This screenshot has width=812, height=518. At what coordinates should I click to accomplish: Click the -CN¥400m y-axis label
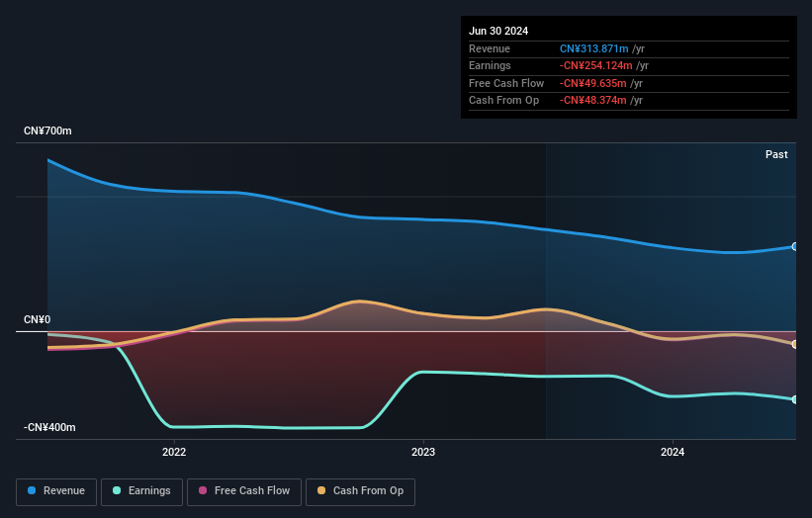tap(49, 427)
